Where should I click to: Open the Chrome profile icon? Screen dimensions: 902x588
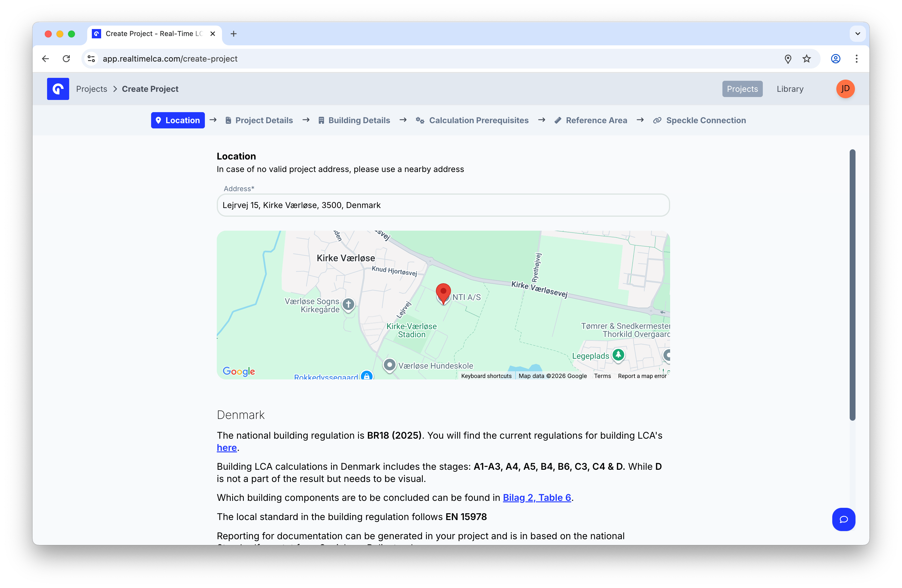pyautogui.click(x=836, y=59)
